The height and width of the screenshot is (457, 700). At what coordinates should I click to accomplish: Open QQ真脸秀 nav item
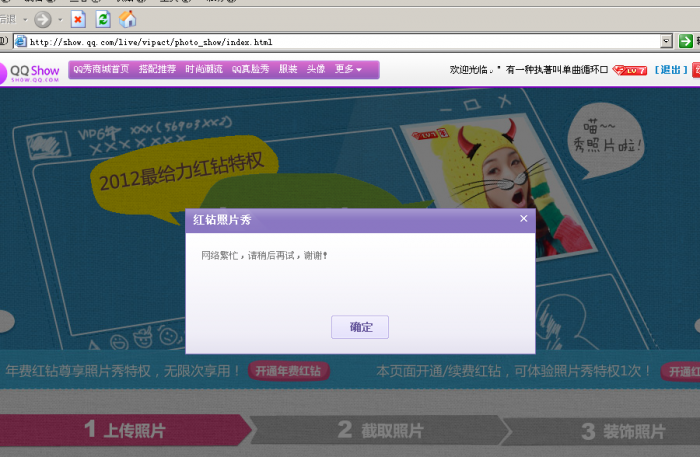(x=250, y=69)
